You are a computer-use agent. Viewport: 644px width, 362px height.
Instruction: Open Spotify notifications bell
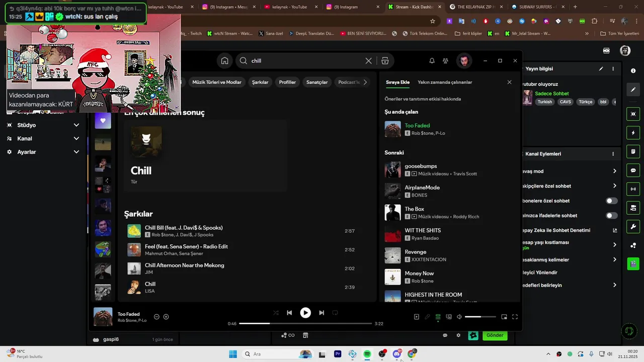(432, 61)
